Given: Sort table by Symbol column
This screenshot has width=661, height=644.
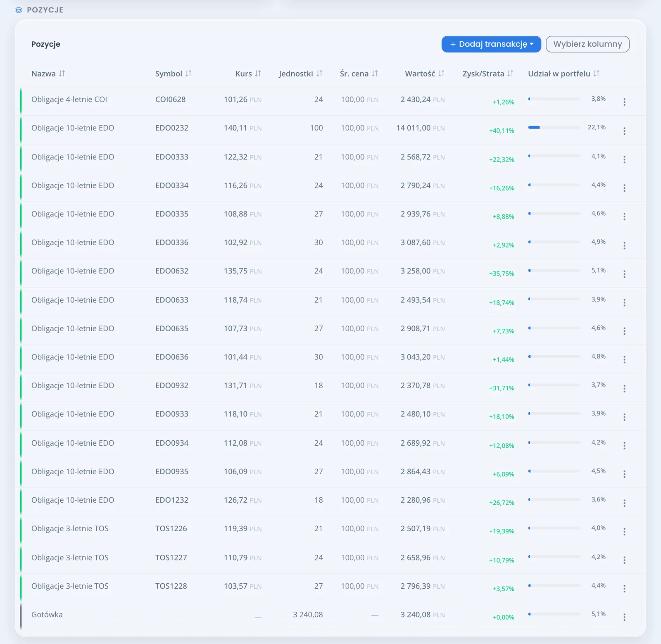Looking at the screenshot, I should 174,74.
